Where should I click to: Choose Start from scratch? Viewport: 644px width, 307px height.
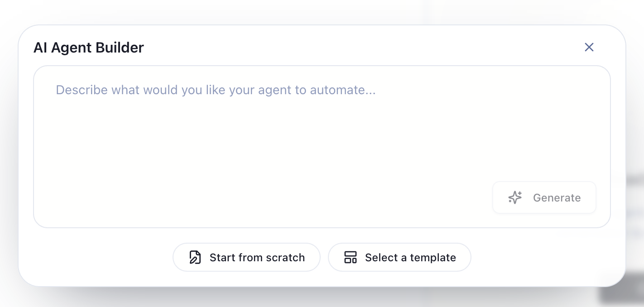coord(246,257)
